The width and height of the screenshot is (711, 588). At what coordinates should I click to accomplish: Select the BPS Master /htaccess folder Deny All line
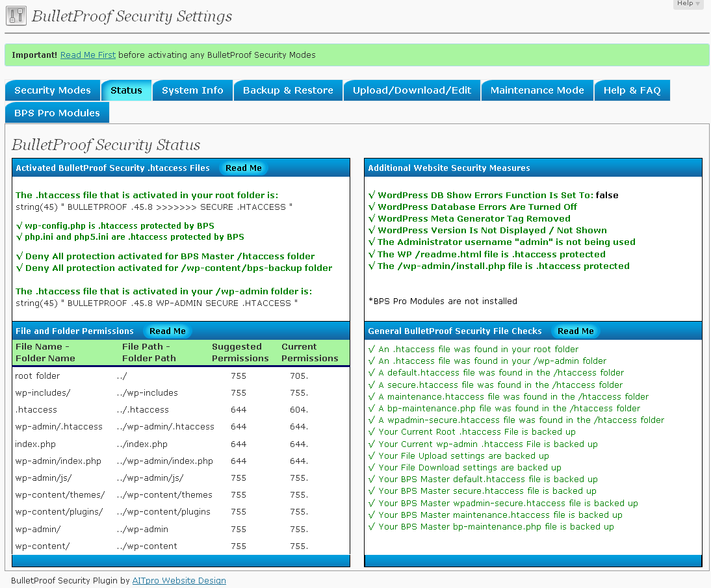[x=165, y=256]
